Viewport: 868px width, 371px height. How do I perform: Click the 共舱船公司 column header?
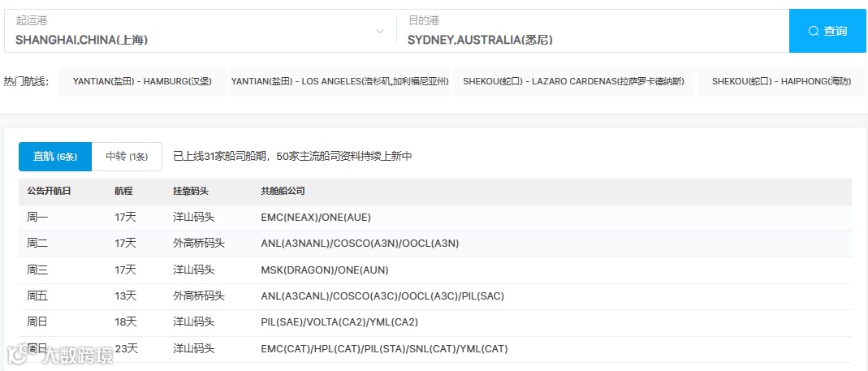coord(283,191)
